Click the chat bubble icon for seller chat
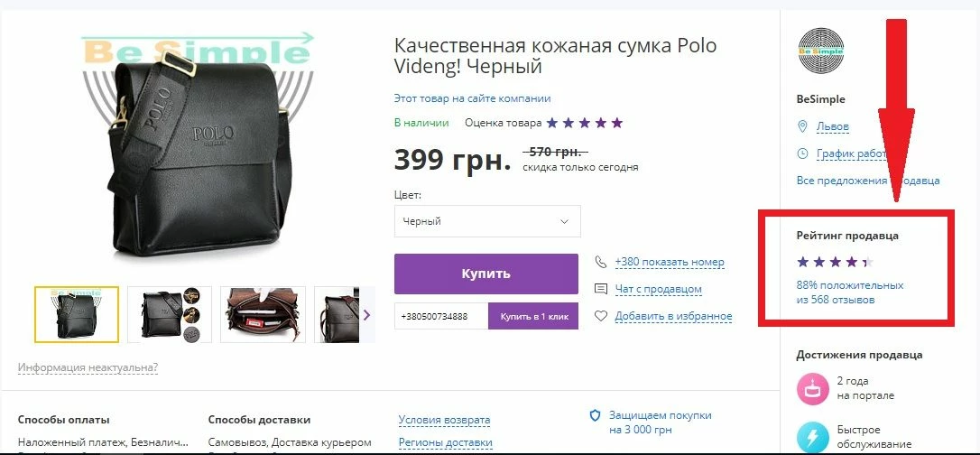Image resolution: width=980 pixels, height=455 pixels. [601, 289]
